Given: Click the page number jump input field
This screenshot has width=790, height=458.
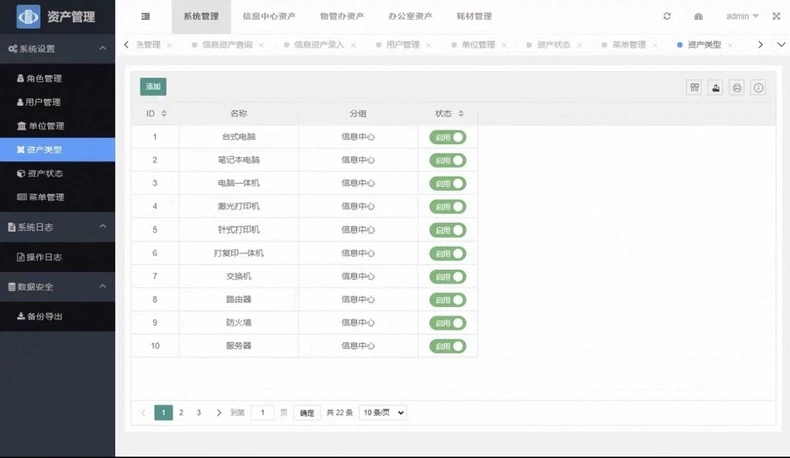Looking at the screenshot, I should tap(262, 413).
